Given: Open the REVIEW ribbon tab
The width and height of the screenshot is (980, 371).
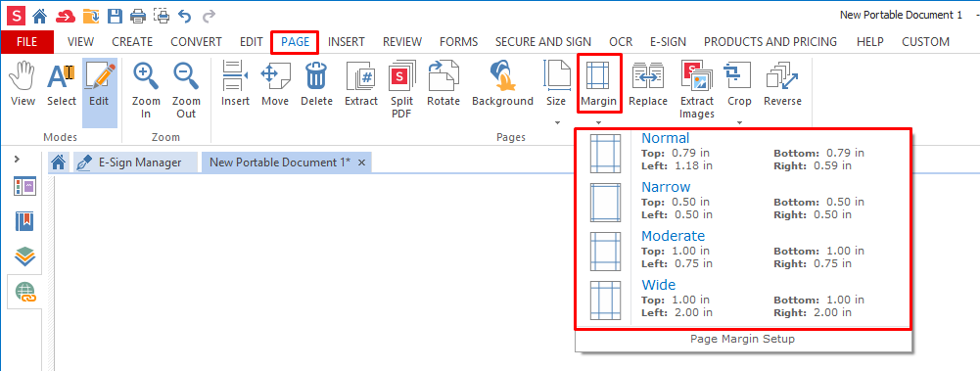Looking at the screenshot, I should tap(402, 42).
